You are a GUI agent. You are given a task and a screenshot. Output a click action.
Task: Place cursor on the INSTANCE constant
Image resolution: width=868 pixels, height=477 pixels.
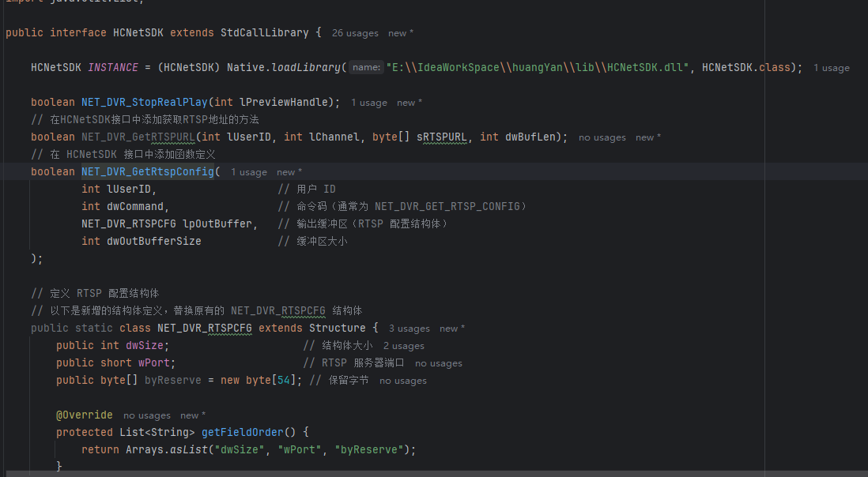click(x=113, y=67)
